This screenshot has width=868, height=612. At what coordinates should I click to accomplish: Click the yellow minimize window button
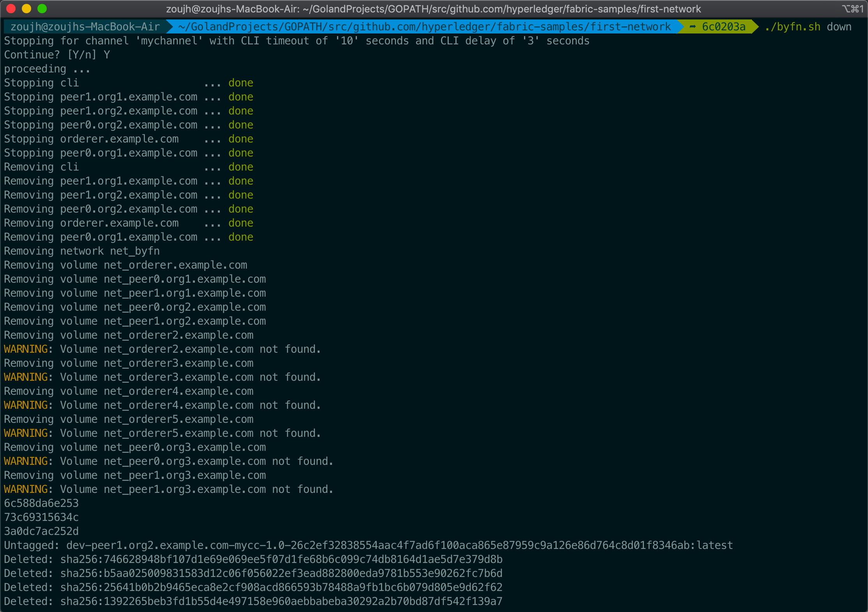26,9
